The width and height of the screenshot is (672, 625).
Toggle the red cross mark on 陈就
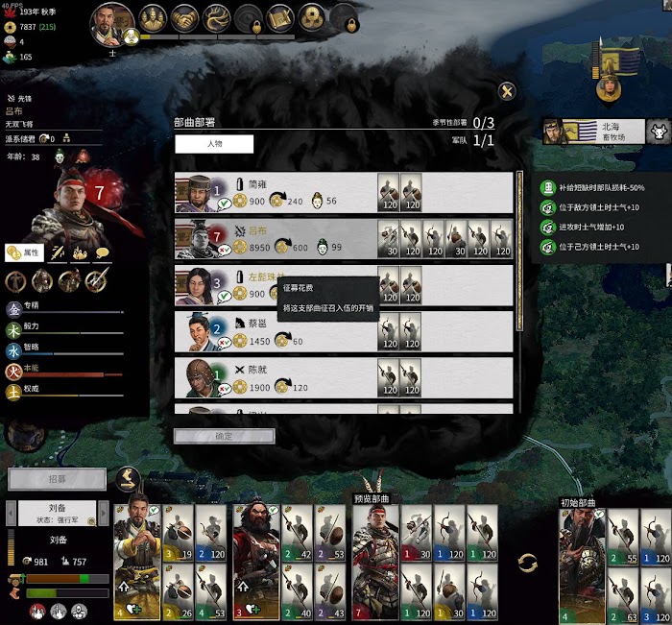[x=224, y=389]
